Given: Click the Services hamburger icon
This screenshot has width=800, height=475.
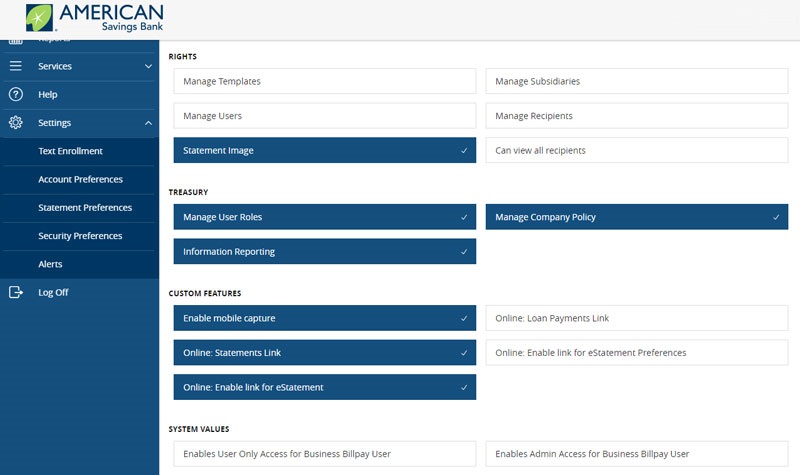Looking at the screenshot, I should (16, 66).
